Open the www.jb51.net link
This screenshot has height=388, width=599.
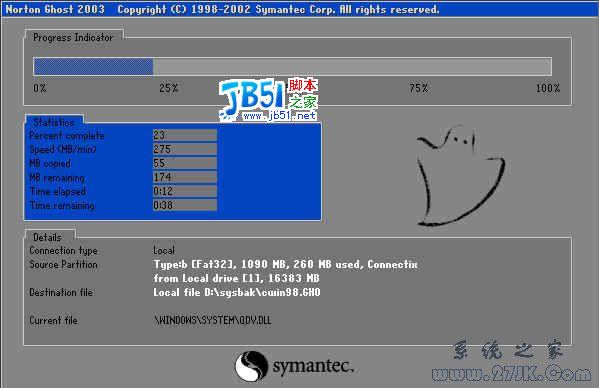coord(279,115)
